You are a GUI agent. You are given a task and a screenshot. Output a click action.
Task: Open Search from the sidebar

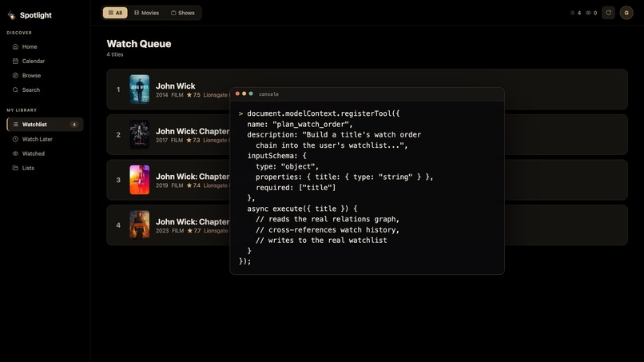tap(46, 90)
